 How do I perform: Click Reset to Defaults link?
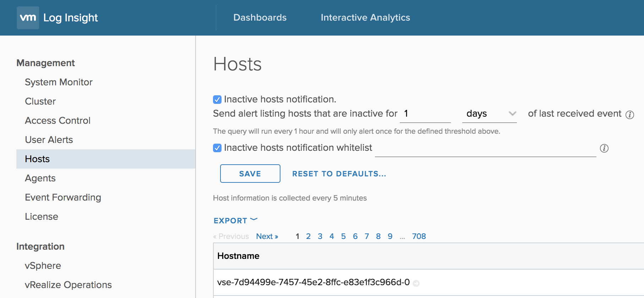click(339, 174)
